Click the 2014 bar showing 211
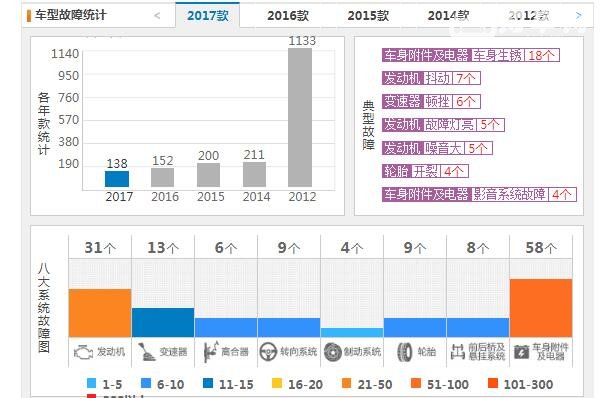600x398 pixels. (x=254, y=175)
